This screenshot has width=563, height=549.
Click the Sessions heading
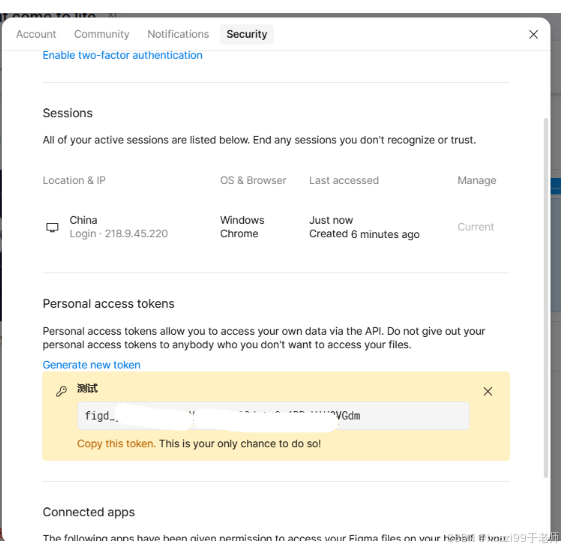68,113
